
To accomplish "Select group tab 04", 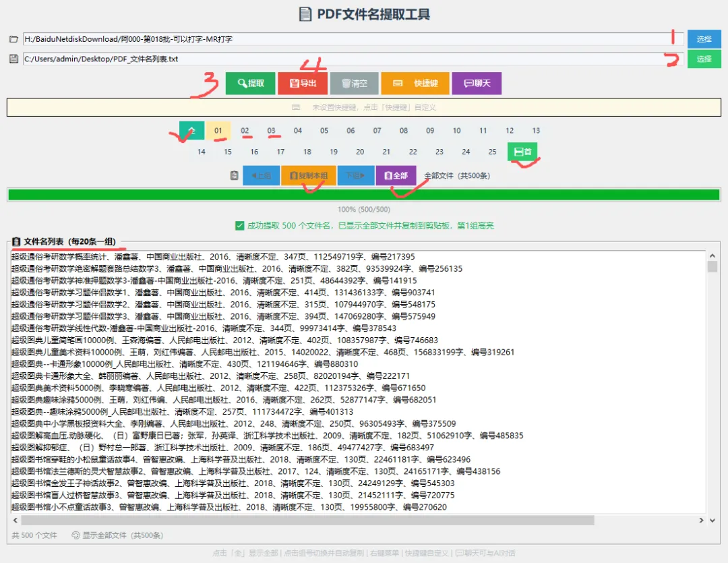I will 298,131.
